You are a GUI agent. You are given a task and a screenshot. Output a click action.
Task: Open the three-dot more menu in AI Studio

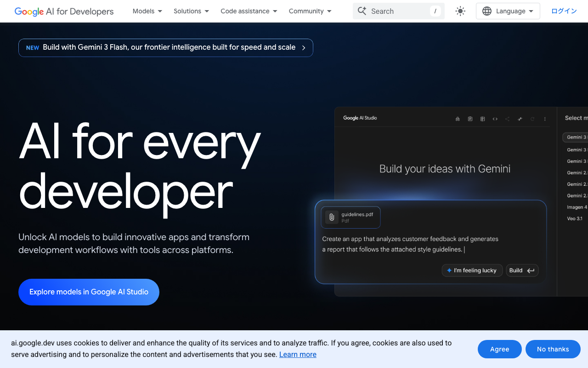(545, 119)
